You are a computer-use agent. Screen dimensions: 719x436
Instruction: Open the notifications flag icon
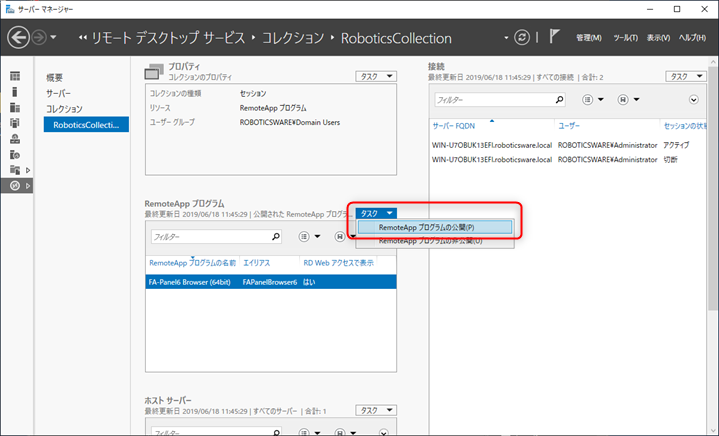554,36
